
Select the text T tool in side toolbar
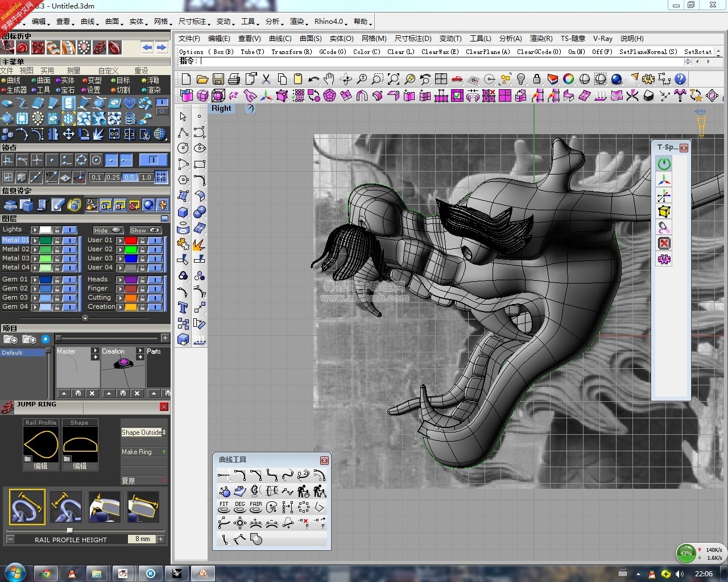[183, 307]
